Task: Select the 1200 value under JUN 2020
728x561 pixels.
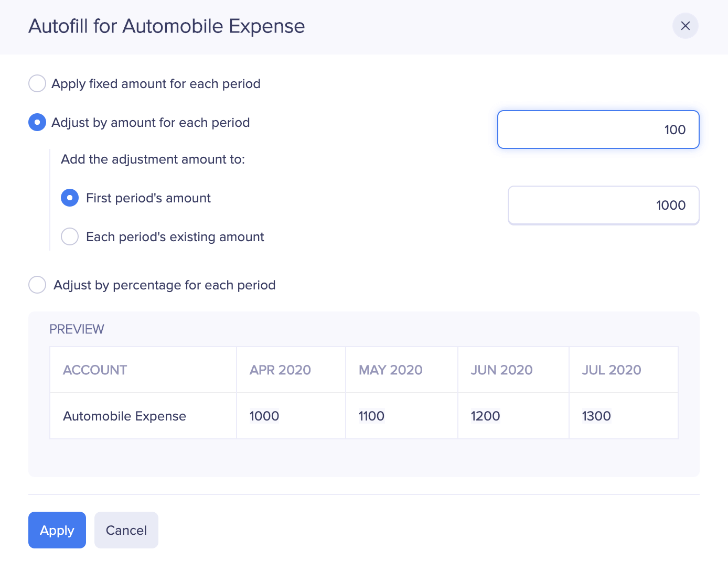Action: coord(485,416)
